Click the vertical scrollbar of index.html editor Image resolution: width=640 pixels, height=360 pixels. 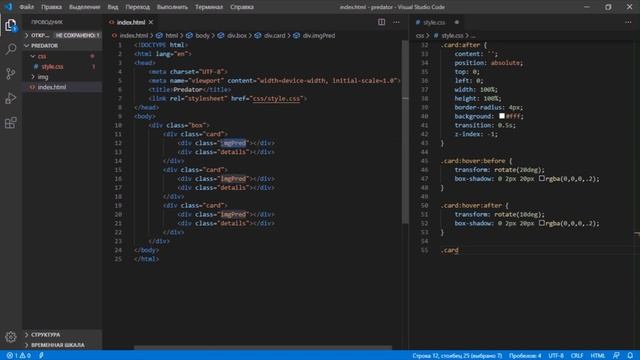[x=405, y=132]
